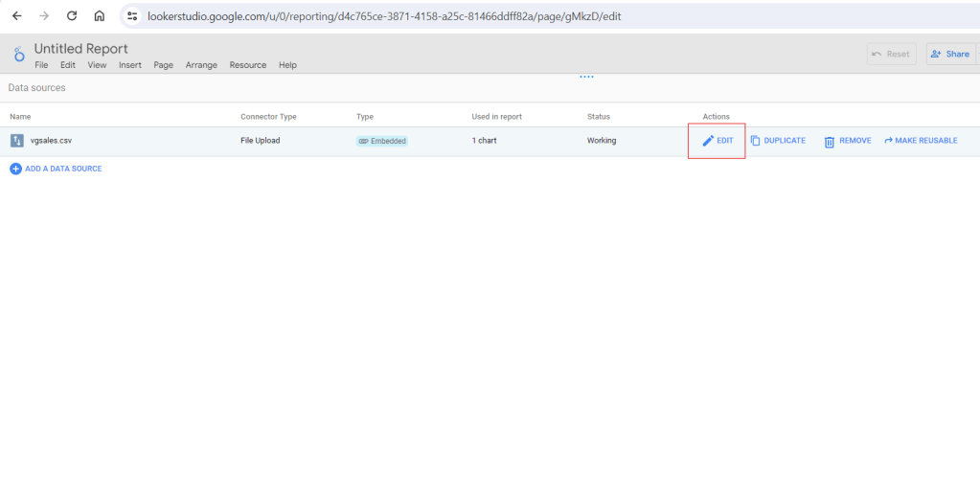Open the Resource menu
980x477 pixels.
(247, 65)
